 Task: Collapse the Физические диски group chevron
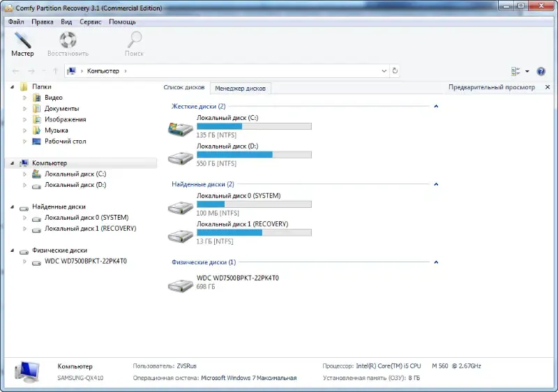click(436, 262)
